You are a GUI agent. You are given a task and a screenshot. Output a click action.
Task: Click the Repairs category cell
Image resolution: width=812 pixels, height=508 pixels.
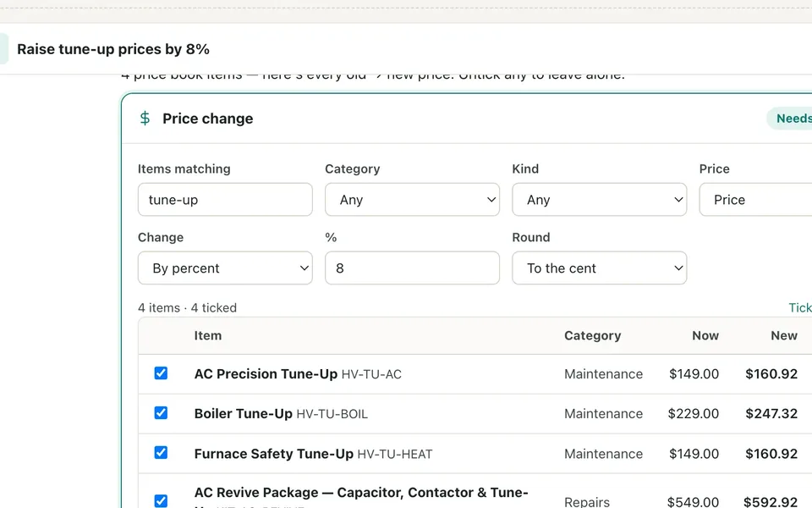point(587,502)
